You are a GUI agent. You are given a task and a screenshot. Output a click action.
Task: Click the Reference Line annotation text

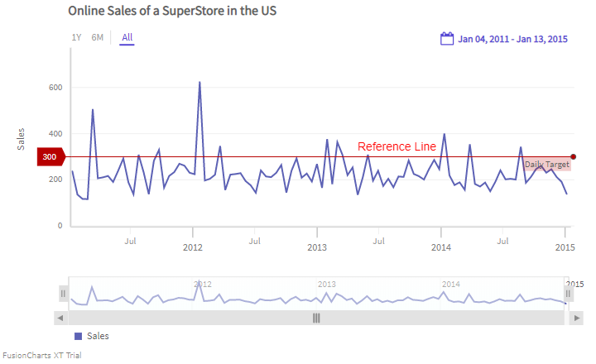pyautogui.click(x=397, y=146)
